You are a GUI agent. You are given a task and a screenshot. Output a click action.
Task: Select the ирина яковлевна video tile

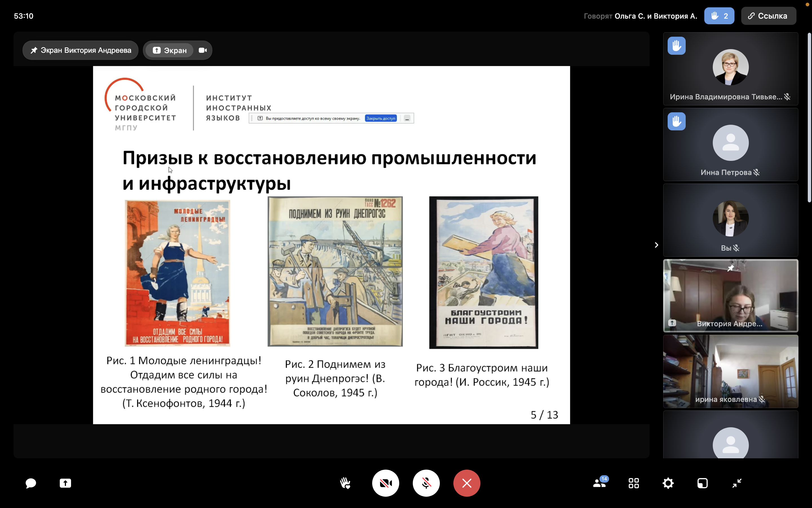click(x=731, y=371)
